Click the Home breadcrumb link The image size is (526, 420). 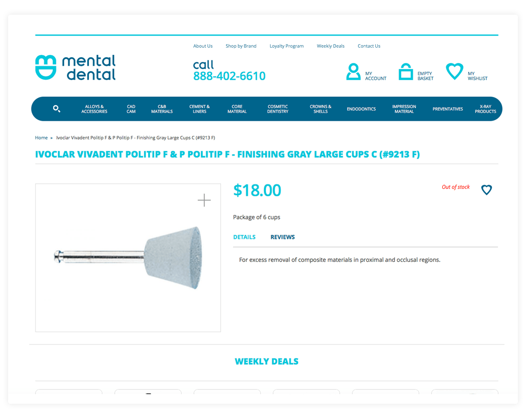coord(41,138)
